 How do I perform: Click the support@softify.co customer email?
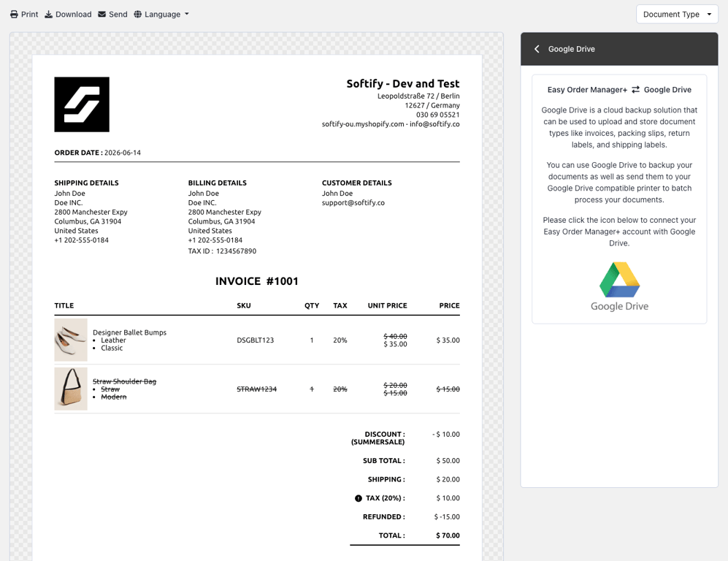click(353, 203)
